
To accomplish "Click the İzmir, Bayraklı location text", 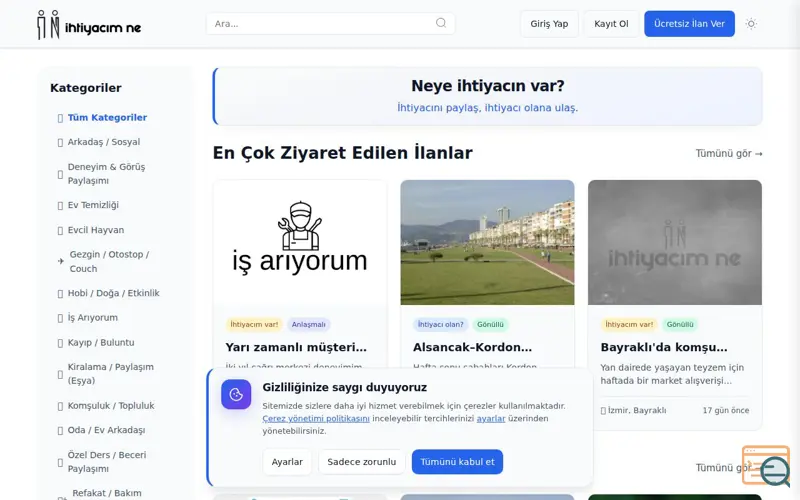I will click(637, 410).
